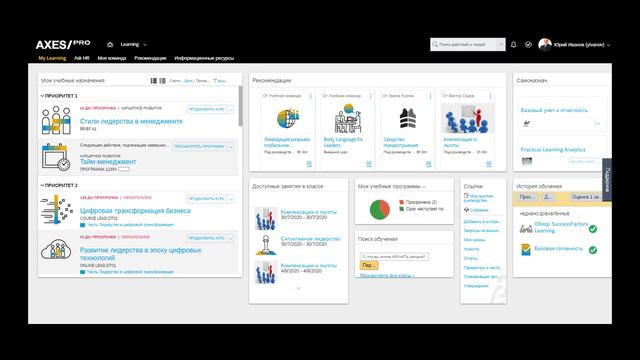640x360 pixels.
Task: Open Базовый учет и отчетность self-assigned course
Action: pos(554,110)
